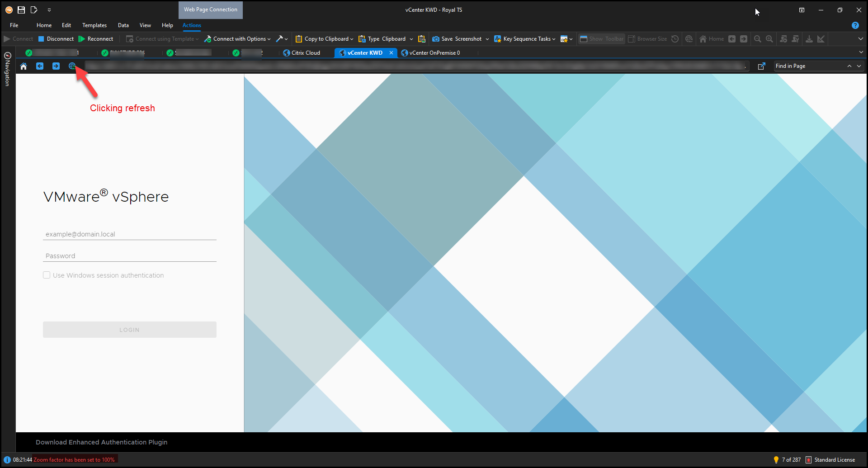Viewport: 868px width, 468px height.
Task: Click the ribbon globe refresh icon
Action: point(689,39)
